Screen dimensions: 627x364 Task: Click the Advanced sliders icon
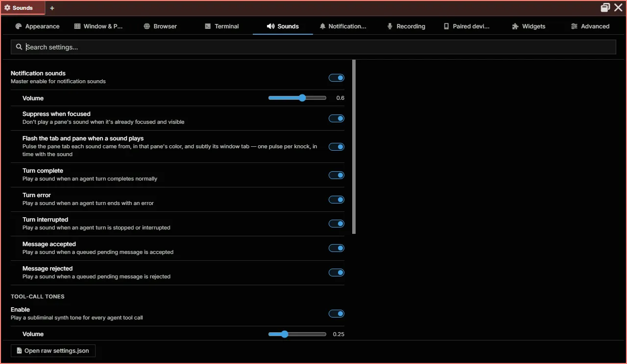coord(574,26)
